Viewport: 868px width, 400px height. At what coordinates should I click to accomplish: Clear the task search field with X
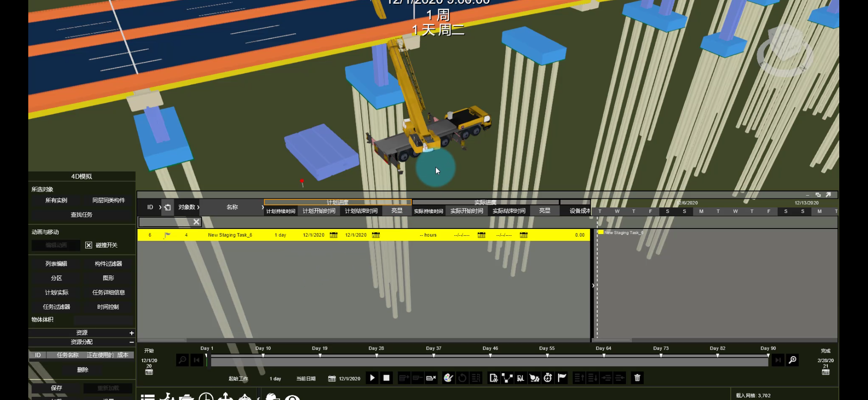196,222
